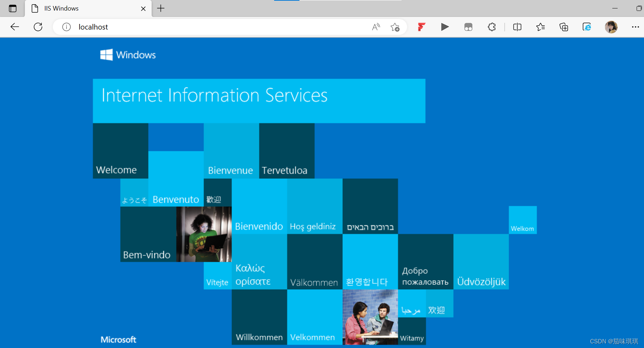Click the Microsoft logo text
Viewport: 644px width, 348px height.
coord(118,340)
